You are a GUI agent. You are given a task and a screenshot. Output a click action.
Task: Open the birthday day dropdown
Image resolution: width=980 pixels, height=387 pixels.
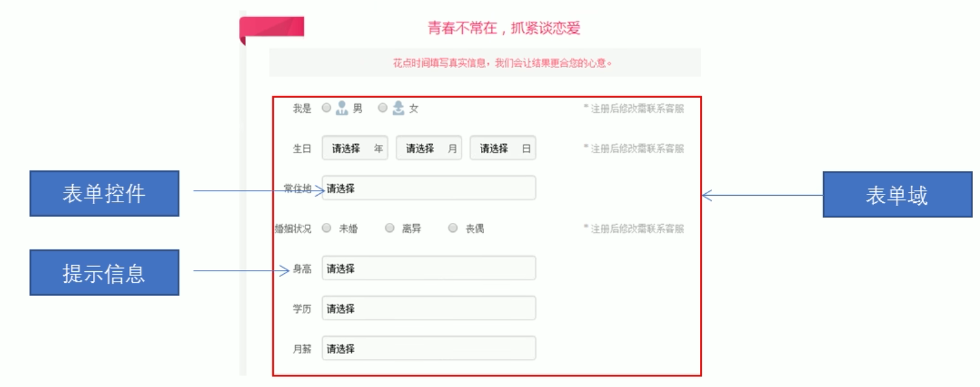coord(503,148)
